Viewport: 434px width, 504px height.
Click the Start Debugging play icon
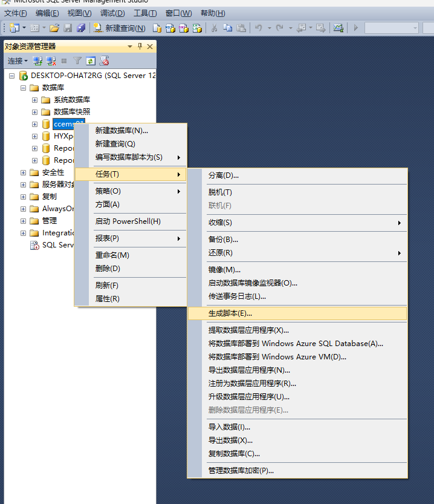point(355,28)
